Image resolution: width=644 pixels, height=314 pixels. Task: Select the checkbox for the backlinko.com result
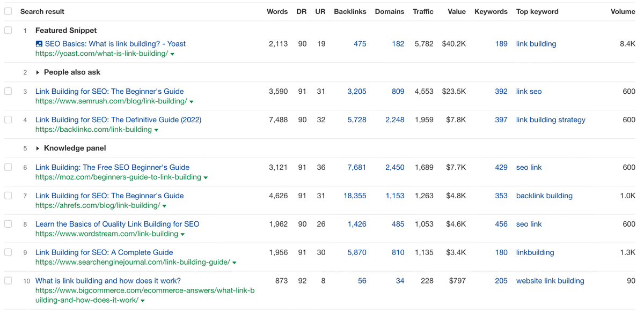pos(8,120)
